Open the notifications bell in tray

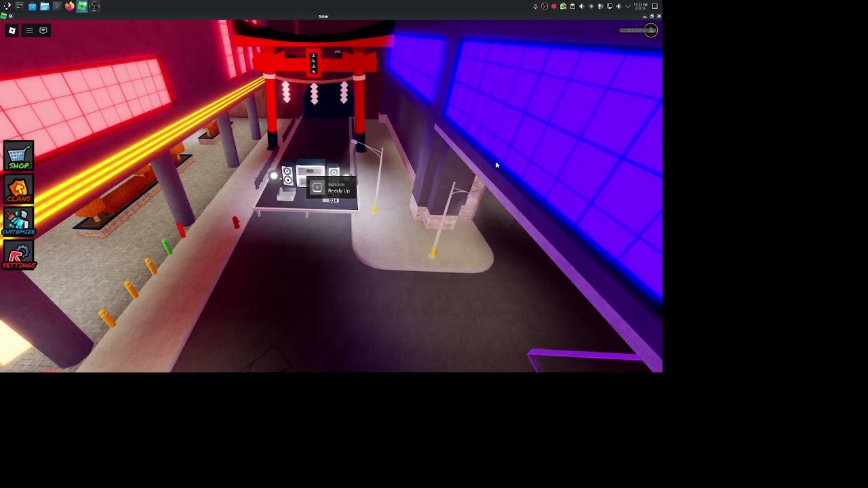(535, 6)
